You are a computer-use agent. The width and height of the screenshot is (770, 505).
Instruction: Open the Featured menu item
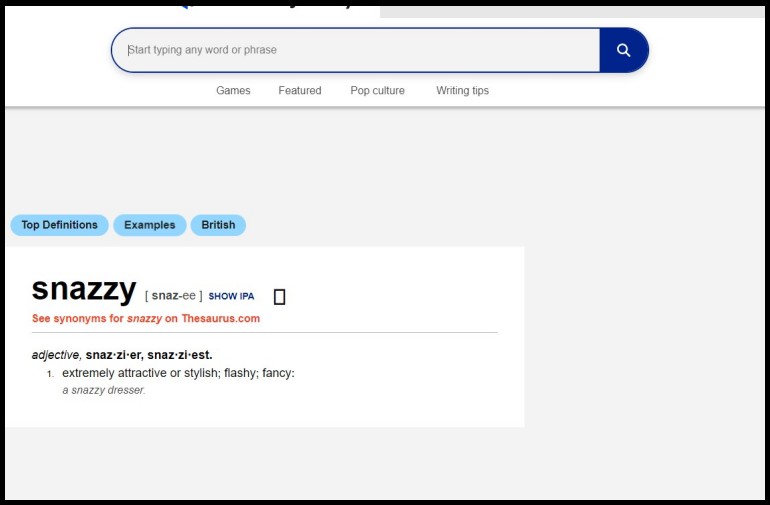click(300, 91)
